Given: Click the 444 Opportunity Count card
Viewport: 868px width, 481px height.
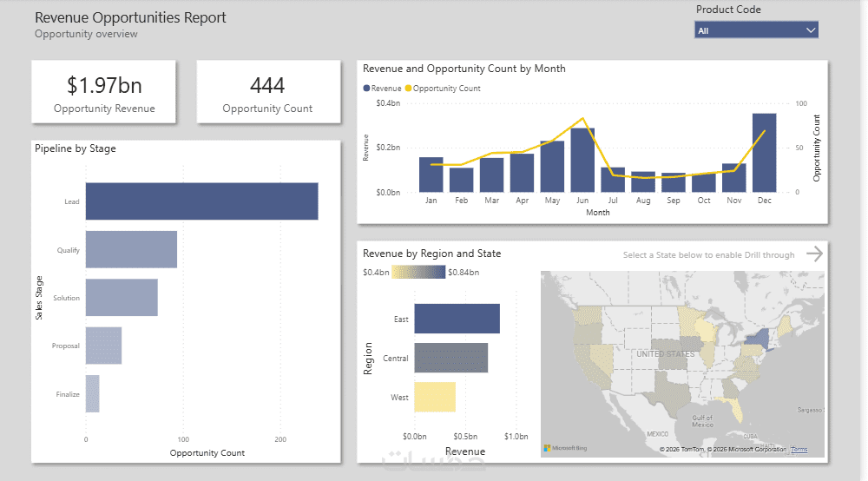Looking at the screenshot, I should [x=267, y=91].
